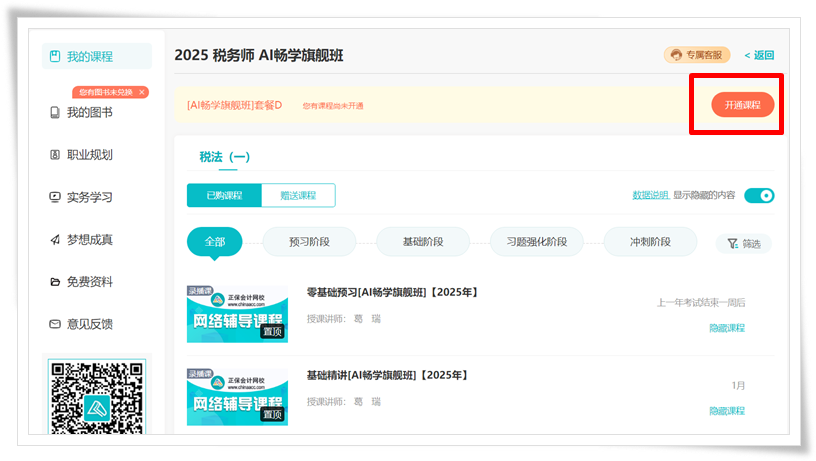The image size is (816, 461).
Task: Switch to 已购课程 tab
Action: (x=224, y=195)
